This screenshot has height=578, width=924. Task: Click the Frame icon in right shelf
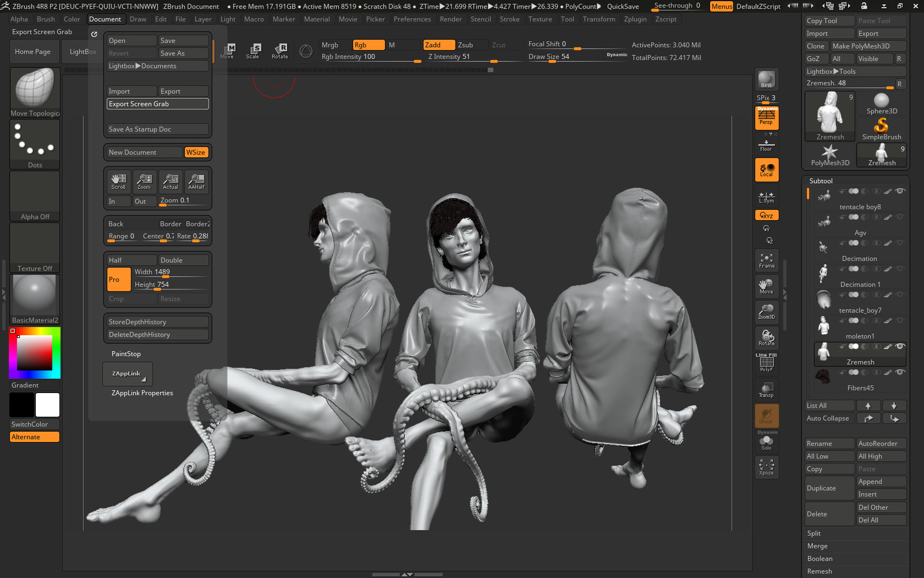pos(766,261)
